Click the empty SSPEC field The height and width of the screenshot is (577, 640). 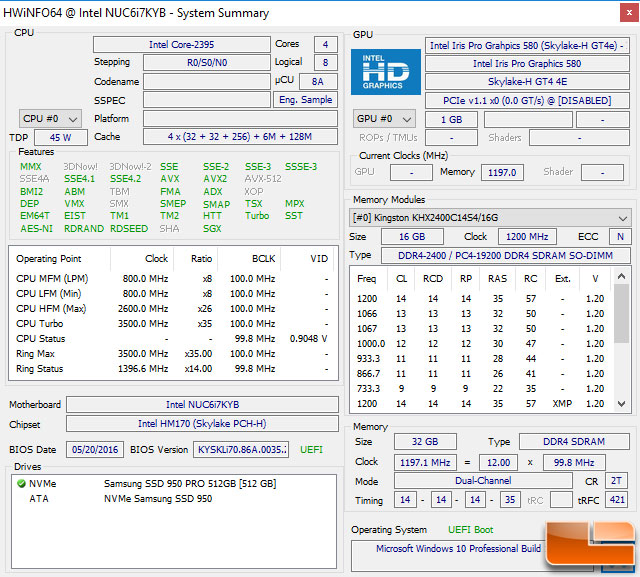[207, 100]
